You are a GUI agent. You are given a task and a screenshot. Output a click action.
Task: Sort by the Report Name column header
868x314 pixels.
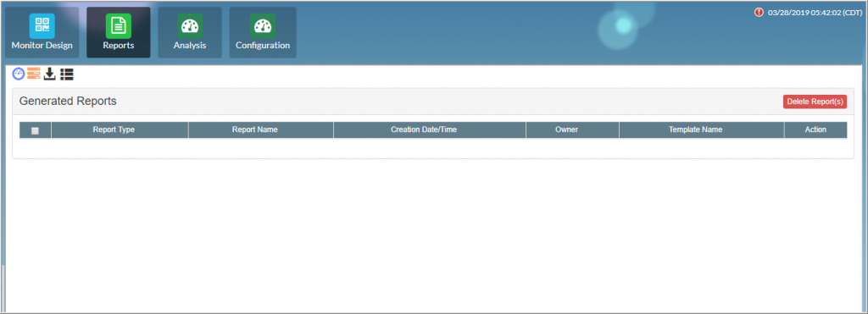click(x=254, y=129)
